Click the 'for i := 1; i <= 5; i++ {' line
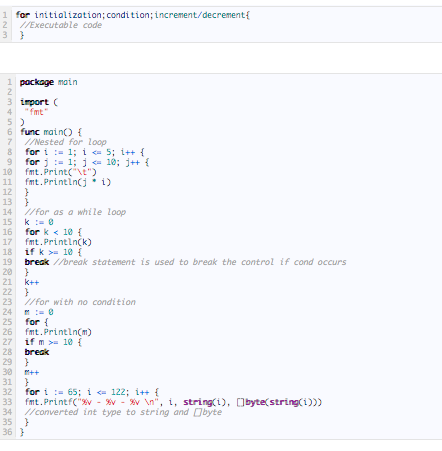The height and width of the screenshot is (451, 442). tap(85, 152)
